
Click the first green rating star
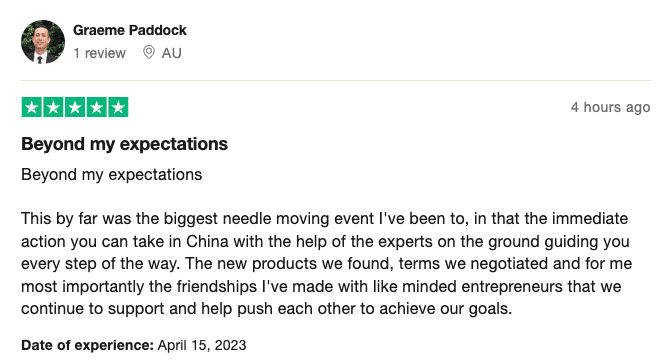[x=32, y=107]
